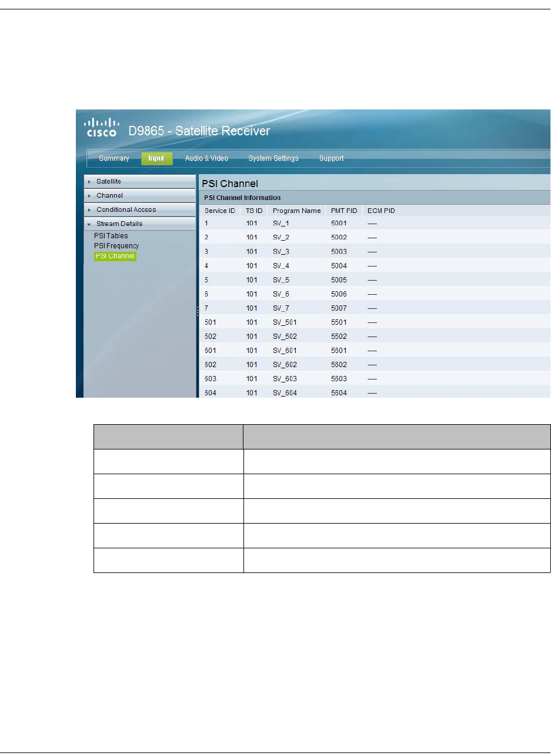Click the PSI Channel Information heading
Image resolution: width=551 pixels, height=756 pixels.
[x=242, y=198]
